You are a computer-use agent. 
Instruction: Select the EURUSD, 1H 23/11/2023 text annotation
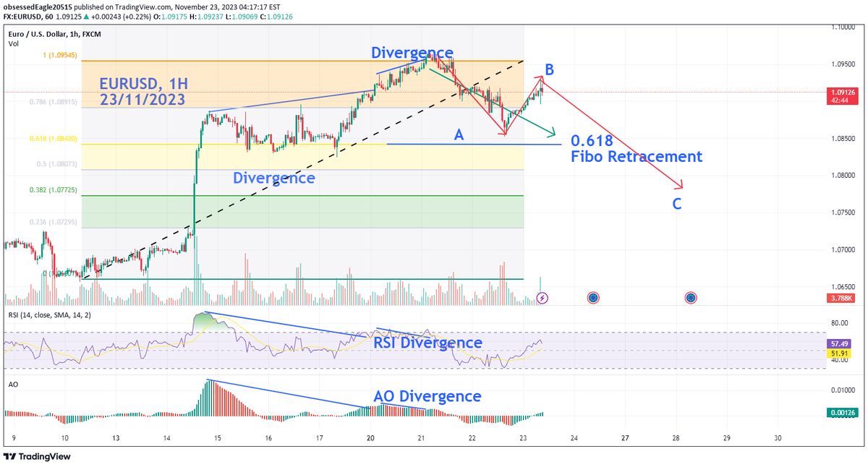tap(145, 93)
